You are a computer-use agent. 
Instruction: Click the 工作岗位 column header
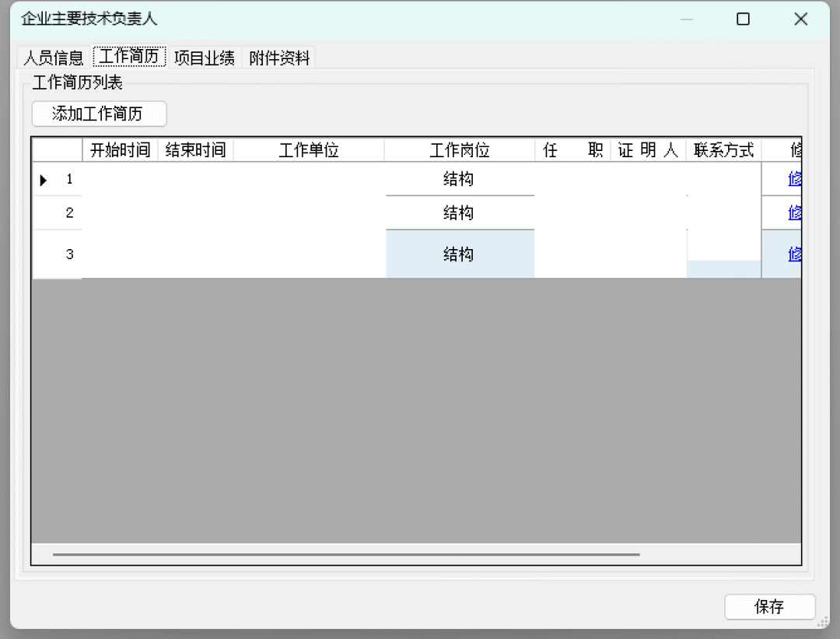coord(460,150)
